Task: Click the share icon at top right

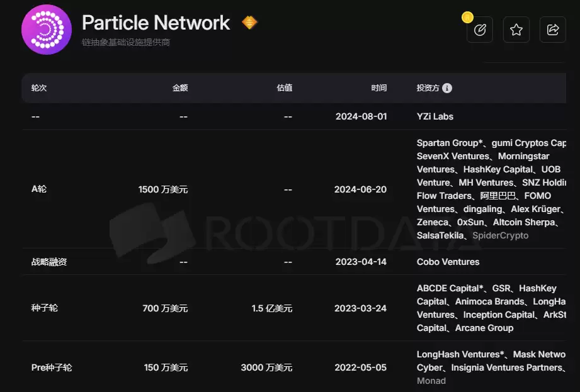Action: click(x=552, y=30)
